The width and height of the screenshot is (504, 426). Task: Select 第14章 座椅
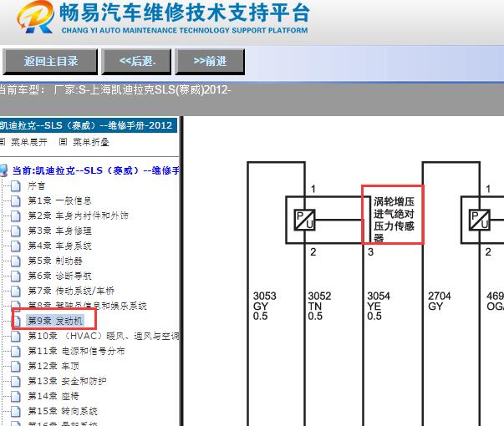[x=53, y=396]
